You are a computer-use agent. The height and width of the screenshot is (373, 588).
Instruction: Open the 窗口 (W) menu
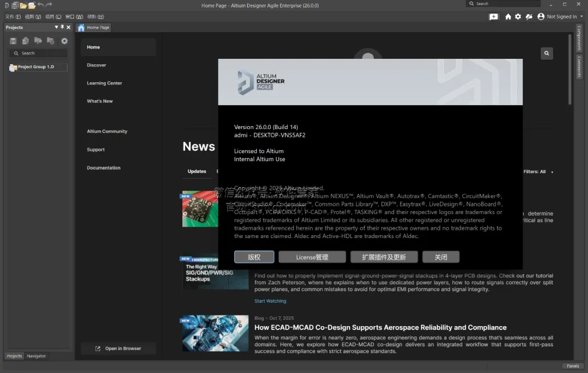[x=74, y=16]
